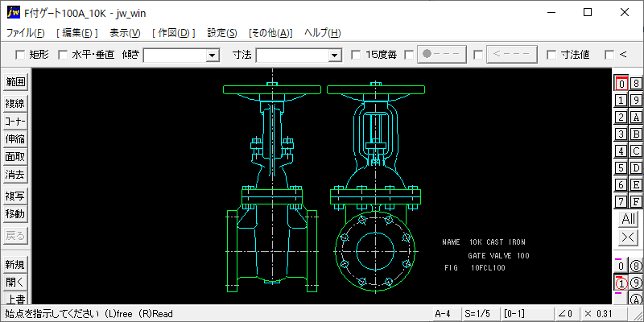Select layer A button

(x=636, y=117)
